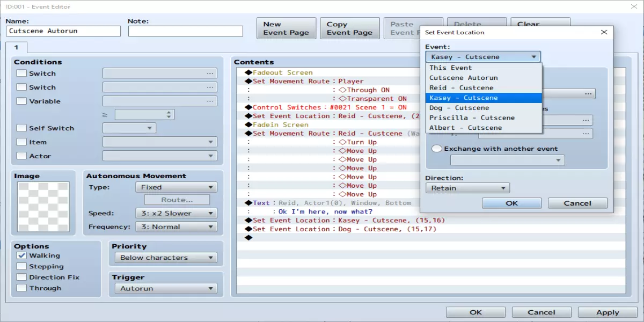Expand the Priority Below characters dropdown
Image resolution: width=644 pixels, height=322 pixels.
click(165, 258)
